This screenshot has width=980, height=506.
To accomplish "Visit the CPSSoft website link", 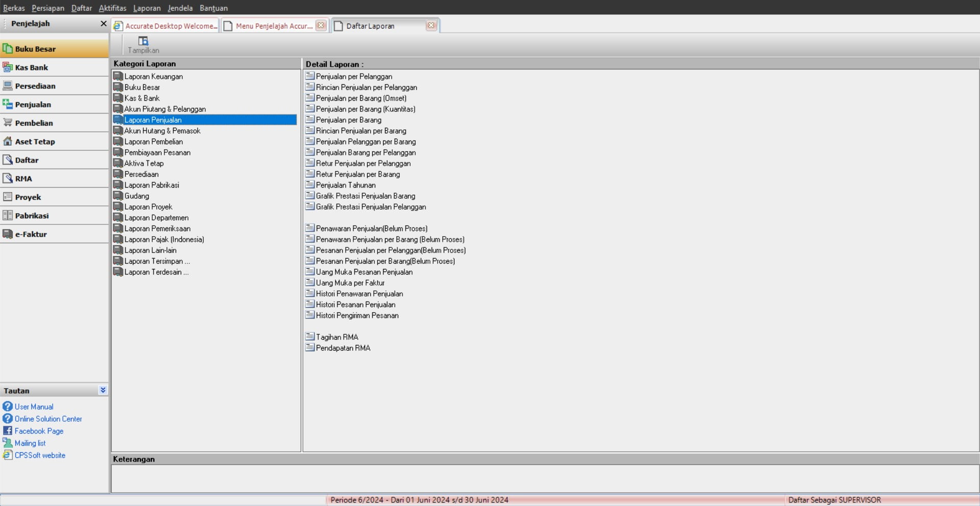I will [x=40, y=455].
